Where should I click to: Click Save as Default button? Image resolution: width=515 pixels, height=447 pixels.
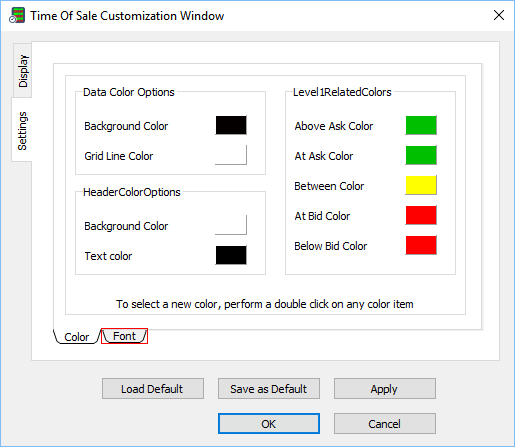point(269,389)
